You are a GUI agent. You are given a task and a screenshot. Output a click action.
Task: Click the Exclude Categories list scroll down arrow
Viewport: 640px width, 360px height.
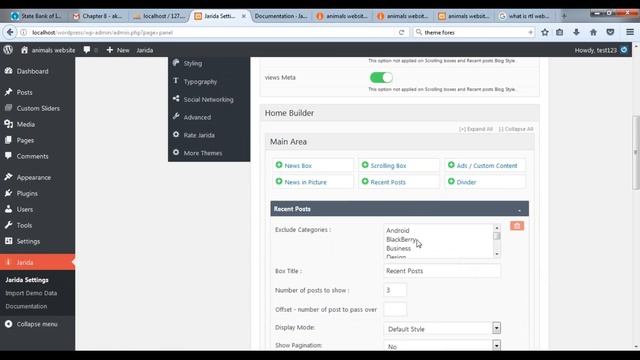[x=497, y=254]
